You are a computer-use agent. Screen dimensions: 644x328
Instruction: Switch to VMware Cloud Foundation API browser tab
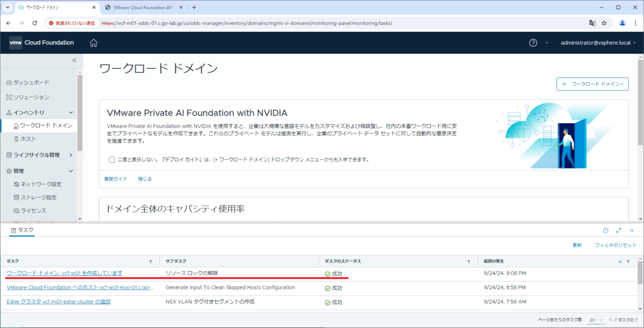click(144, 8)
